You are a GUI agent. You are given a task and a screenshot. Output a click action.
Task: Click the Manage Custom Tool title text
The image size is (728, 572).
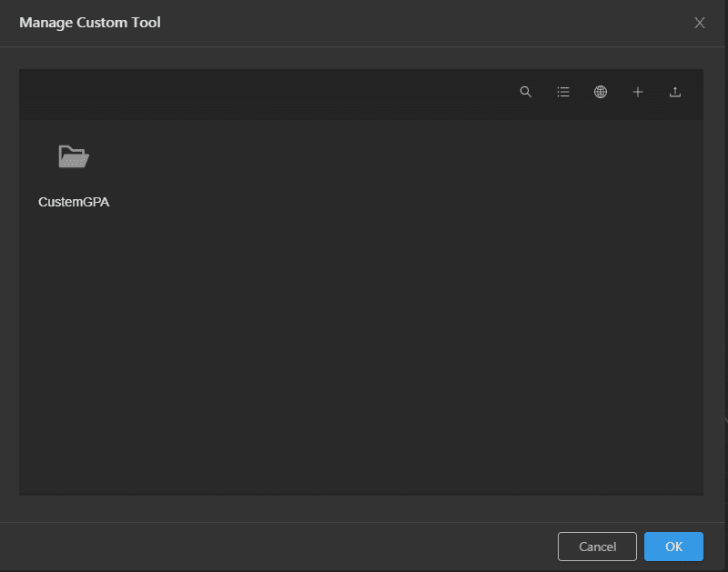(x=90, y=22)
